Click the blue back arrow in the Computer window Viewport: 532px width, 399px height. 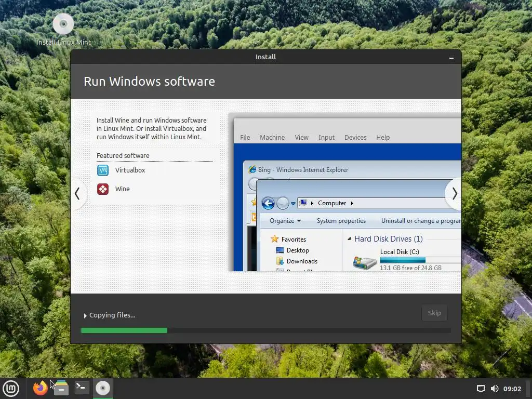[268, 203]
